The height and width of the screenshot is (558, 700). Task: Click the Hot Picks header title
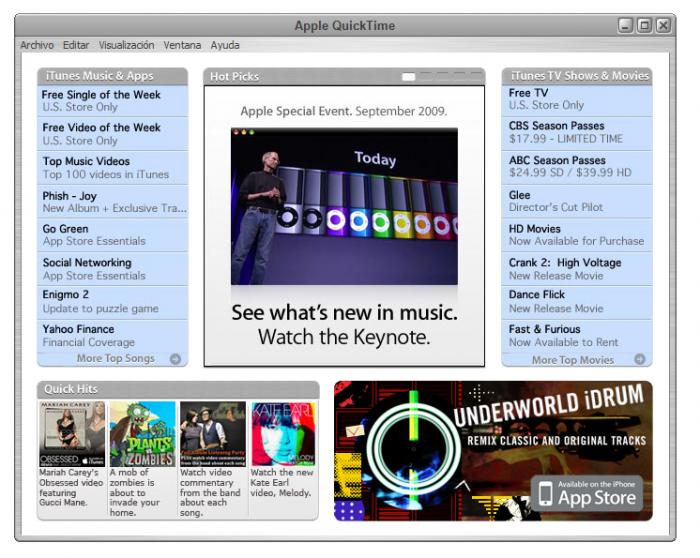point(234,77)
